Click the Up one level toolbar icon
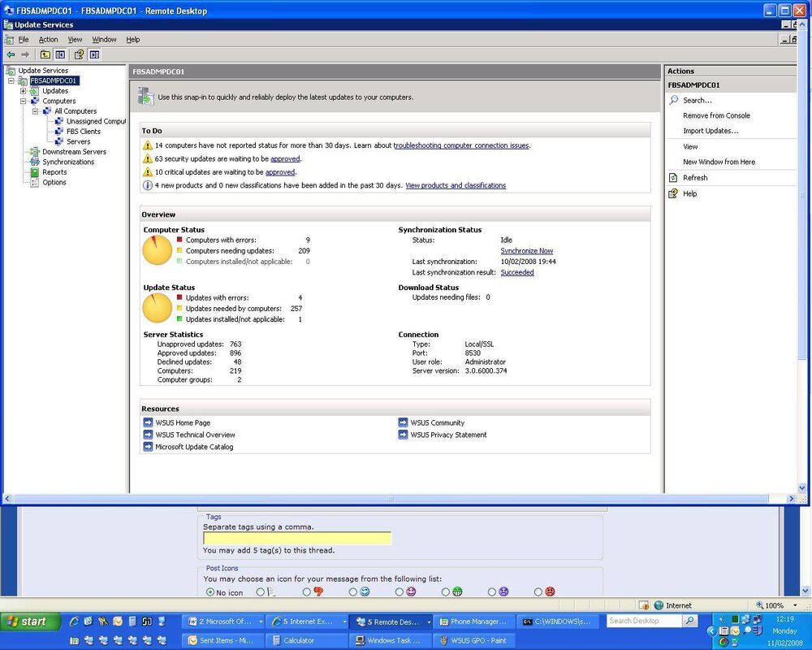This screenshot has width=812, height=650. pos(45,54)
